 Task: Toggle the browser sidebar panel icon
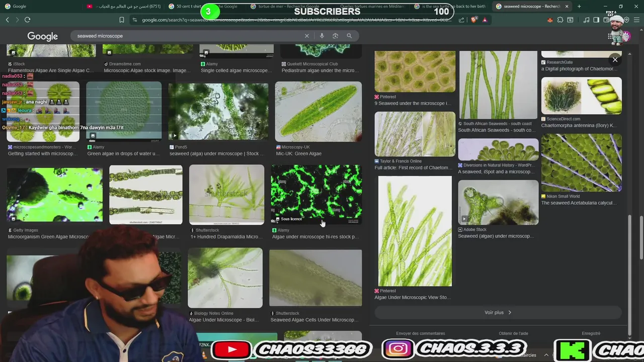point(596,20)
